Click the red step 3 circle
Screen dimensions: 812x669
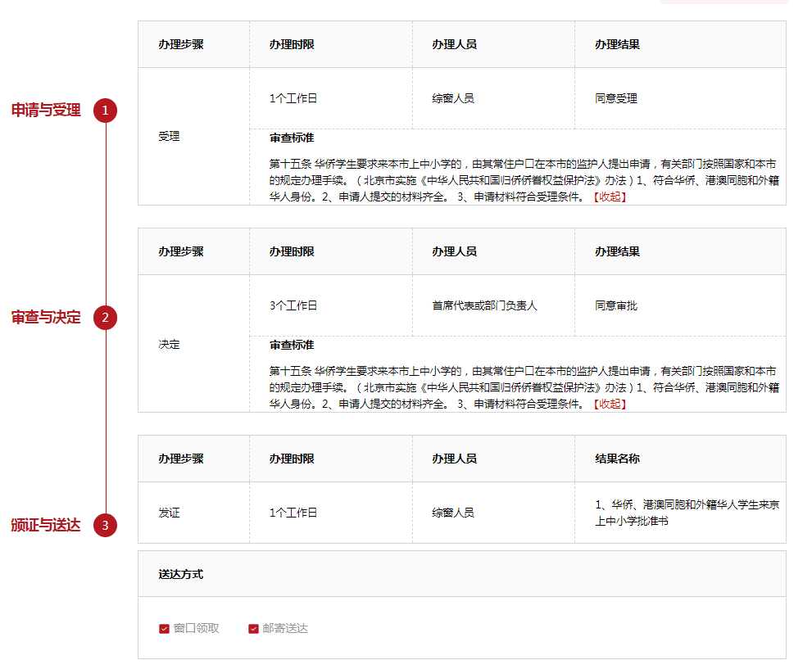pyautogui.click(x=105, y=525)
